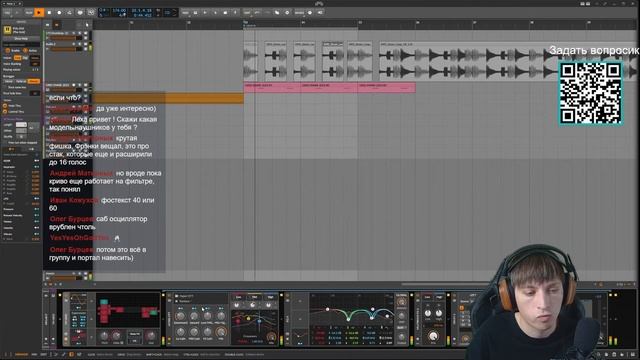Toggle the automation write icon in transport
The height and width of the screenshot is (360, 640).
[x=69, y=12]
